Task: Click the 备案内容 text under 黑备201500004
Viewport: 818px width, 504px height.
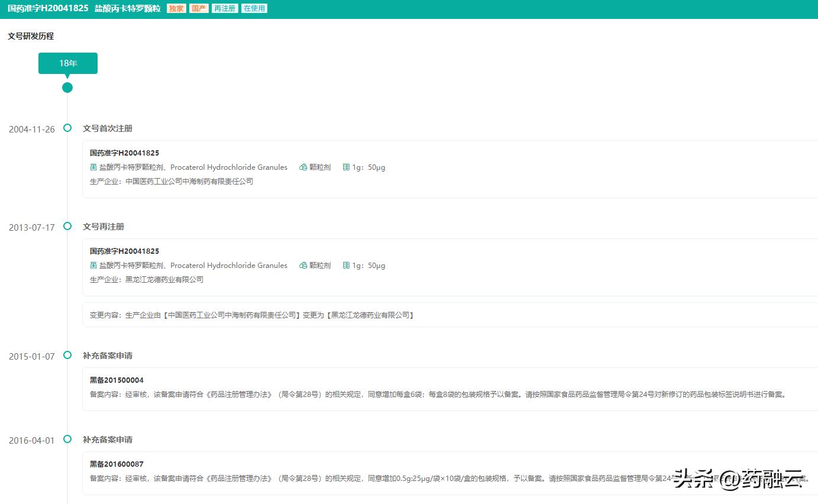Action: point(440,395)
